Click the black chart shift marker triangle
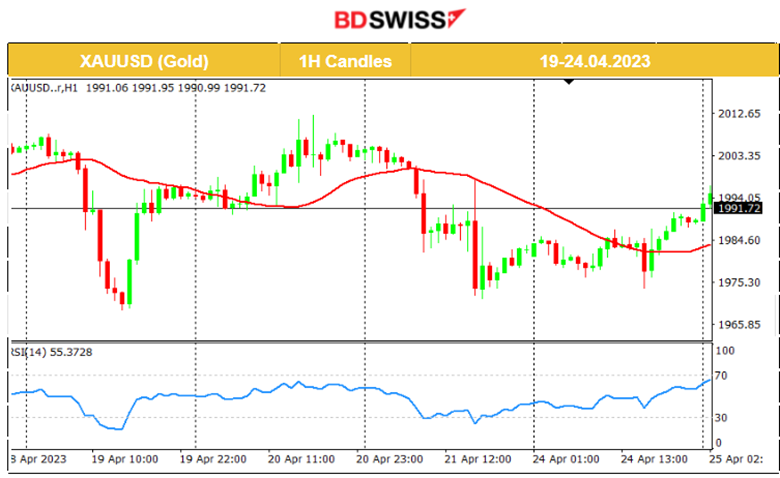Image resolution: width=780 pixels, height=478 pixels. (x=569, y=81)
